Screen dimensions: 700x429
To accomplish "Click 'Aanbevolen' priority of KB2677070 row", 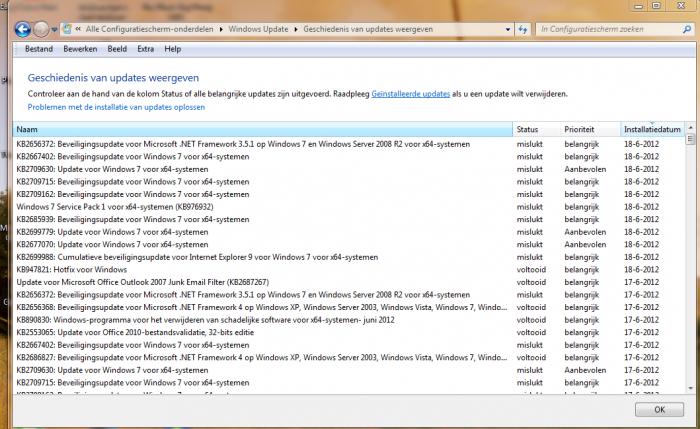I will [585, 245].
